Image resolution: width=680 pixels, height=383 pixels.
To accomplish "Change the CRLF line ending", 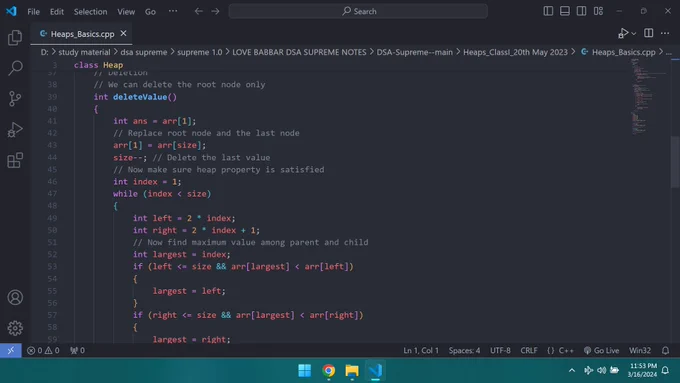I will (529, 350).
